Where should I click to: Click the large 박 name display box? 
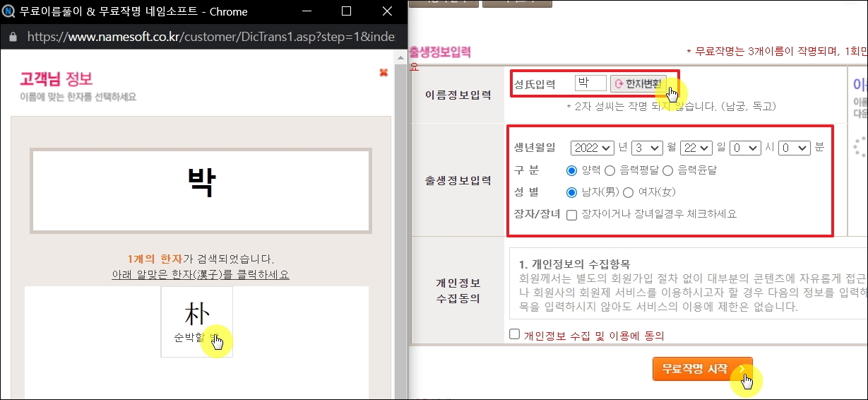coord(201,191)
